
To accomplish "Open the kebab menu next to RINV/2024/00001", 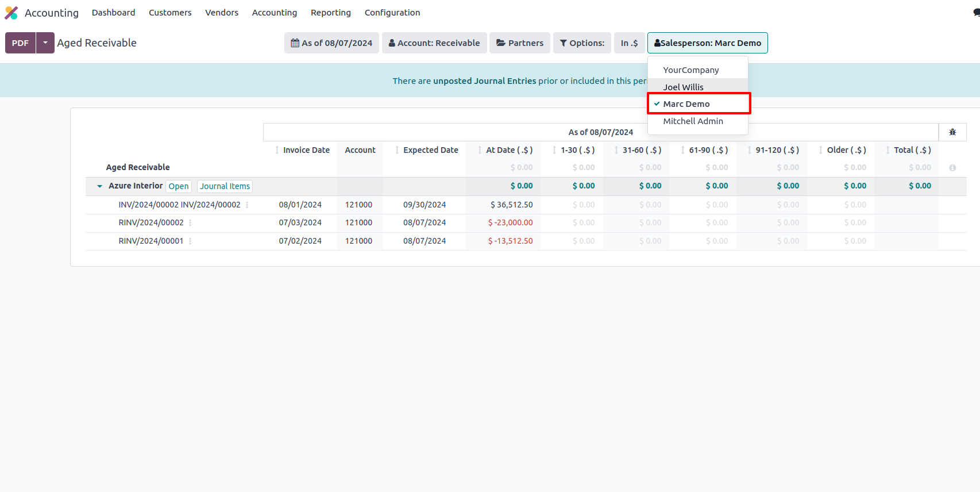I will click(x=190, y=241).
